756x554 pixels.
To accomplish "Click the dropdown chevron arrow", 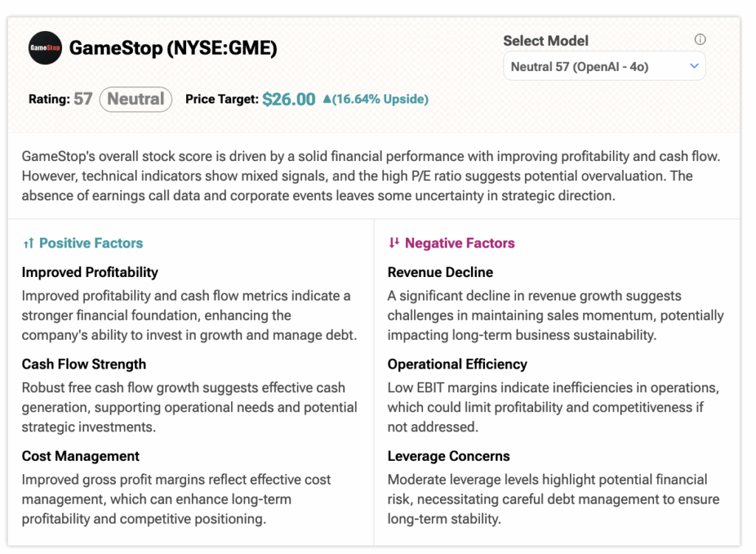I will [x=694, y=66].
